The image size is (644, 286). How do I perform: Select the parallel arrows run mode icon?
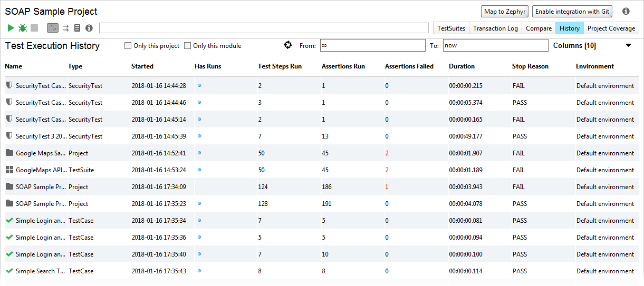[x=66, y=28]
